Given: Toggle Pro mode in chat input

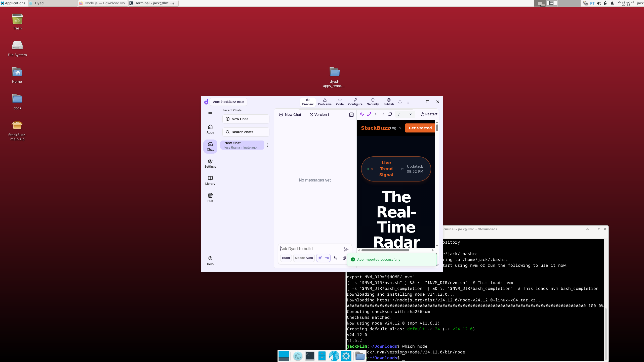Looking at the screenshot, I should point(323,258).
